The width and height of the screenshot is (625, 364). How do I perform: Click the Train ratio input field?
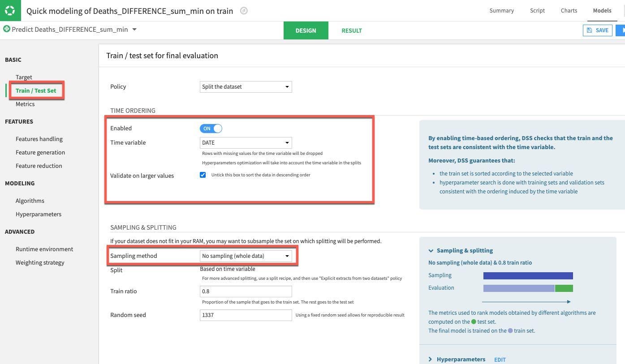pyautogui.click(x=246, y=291)
